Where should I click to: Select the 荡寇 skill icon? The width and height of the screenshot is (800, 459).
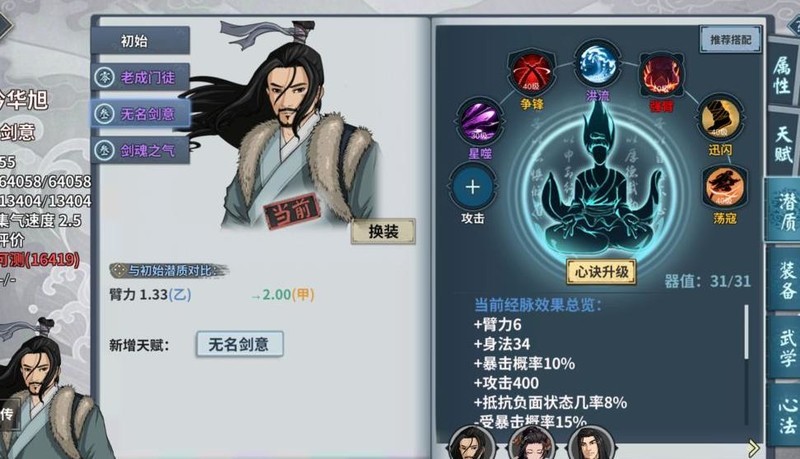[724, 187]
